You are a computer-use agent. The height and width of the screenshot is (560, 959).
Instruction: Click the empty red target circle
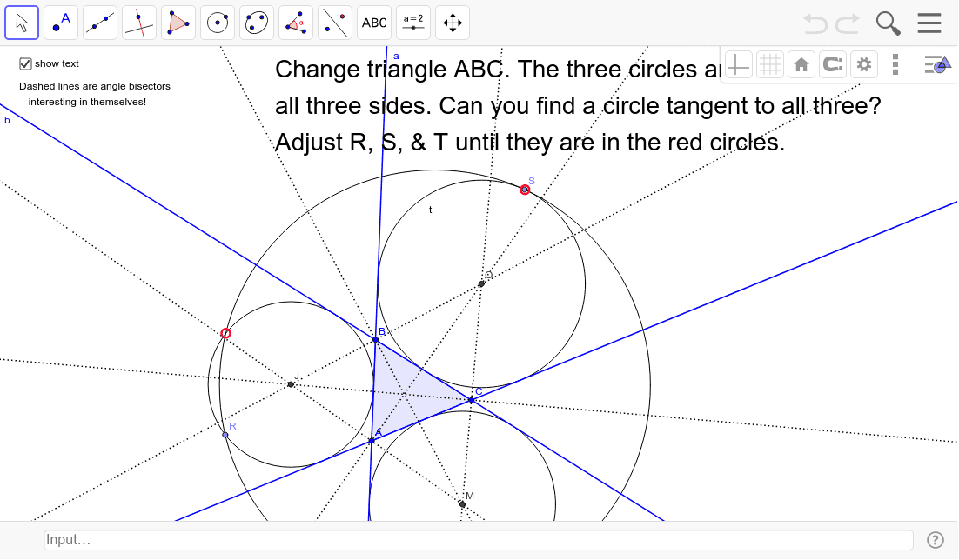click(225, 333)
